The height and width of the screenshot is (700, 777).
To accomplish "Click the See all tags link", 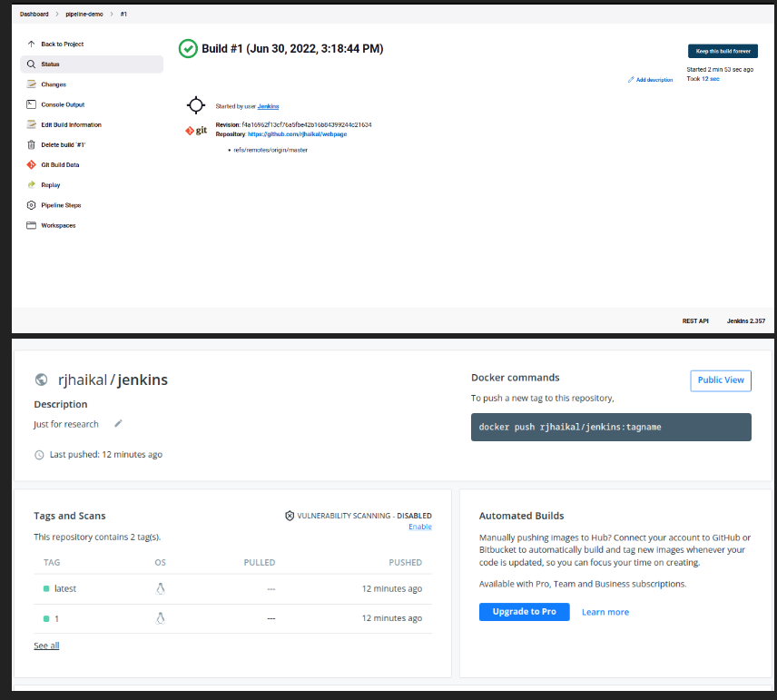I will click(46, 646).
